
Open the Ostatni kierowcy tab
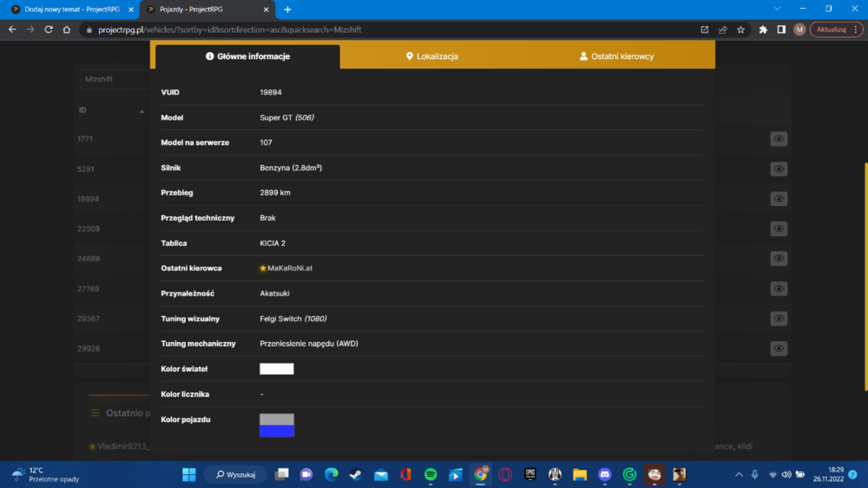click(x=616, y=56)
